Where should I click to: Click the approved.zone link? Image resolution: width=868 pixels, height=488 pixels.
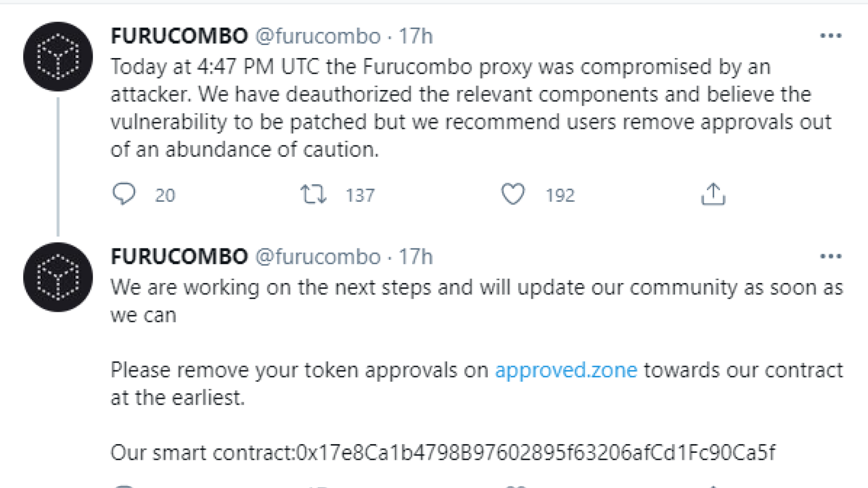coord(566,370)
